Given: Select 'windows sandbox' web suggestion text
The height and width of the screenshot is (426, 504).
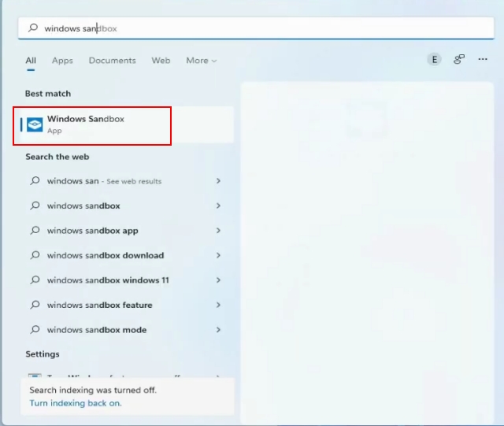Looking at the screenshot, I should (x=83, y=206).
